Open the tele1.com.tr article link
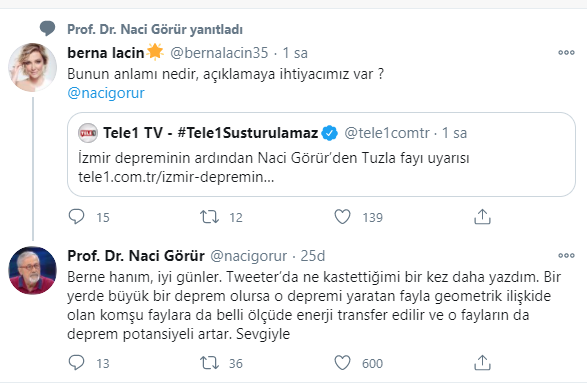Viewport: 587px width, 388px height. tap(176, 177)
